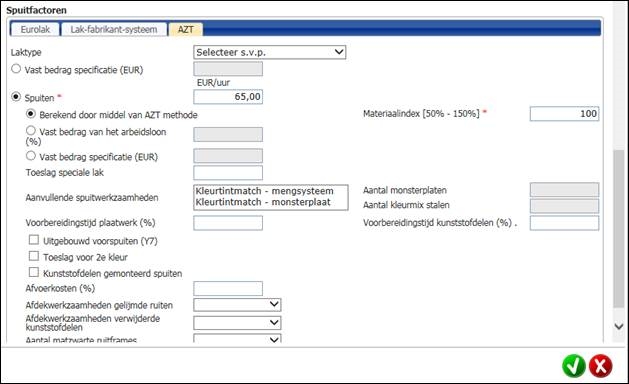Click the Materiaalindex input field
Viewport: 629px width, 384px height.
[x=564, y=114]
